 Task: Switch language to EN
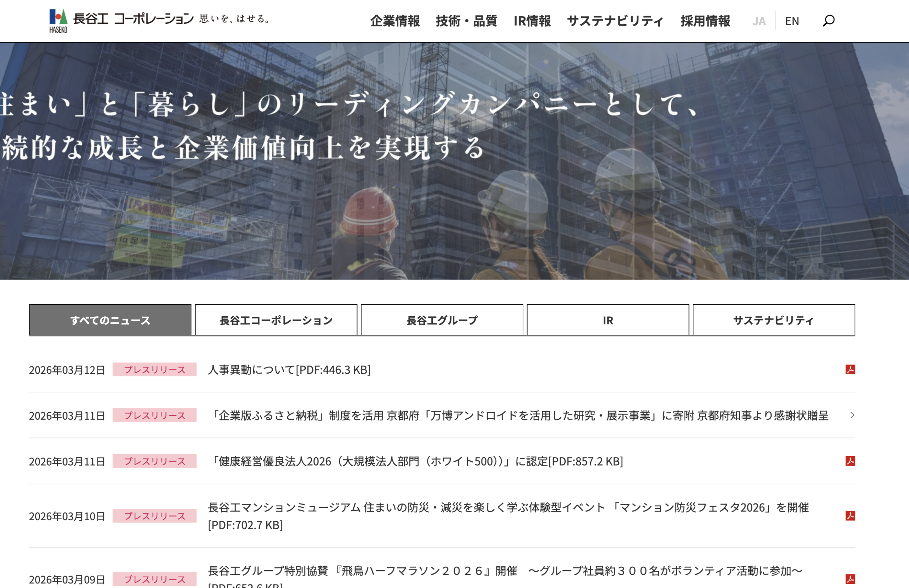[792, 21]
